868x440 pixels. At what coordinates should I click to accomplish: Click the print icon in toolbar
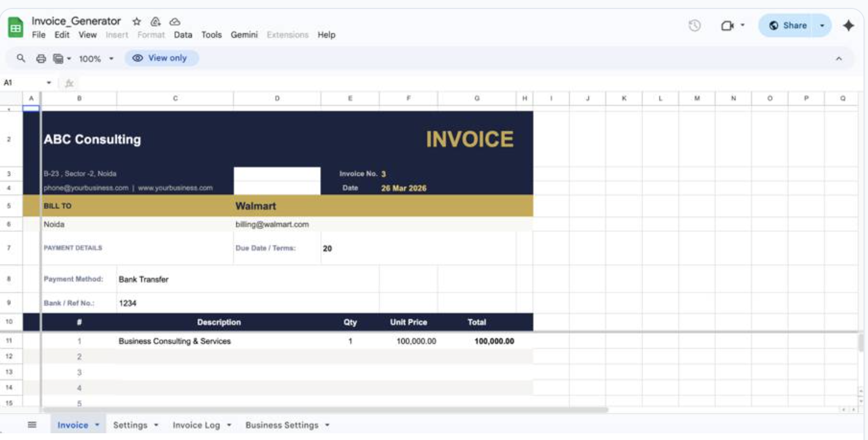coord(41,58)
